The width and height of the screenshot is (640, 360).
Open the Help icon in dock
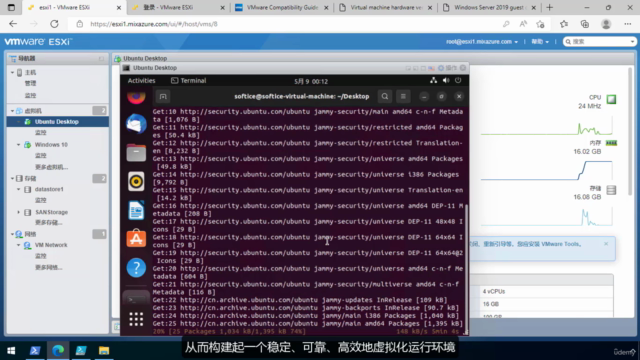[136, 268]
